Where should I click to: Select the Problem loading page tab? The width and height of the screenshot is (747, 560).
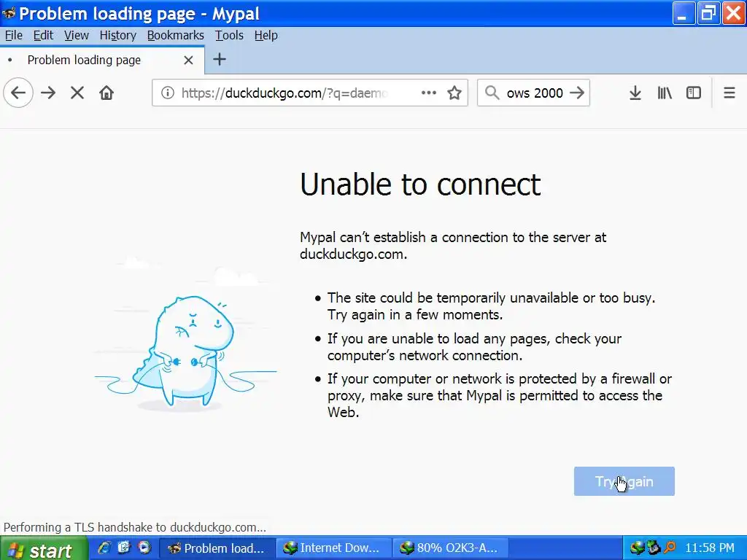[102, 60]
